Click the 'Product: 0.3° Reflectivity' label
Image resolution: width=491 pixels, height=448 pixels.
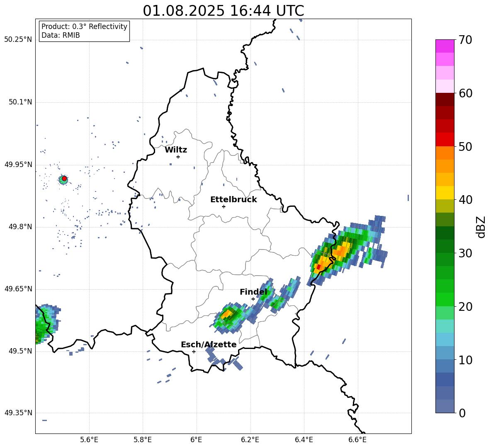point(84,26)
